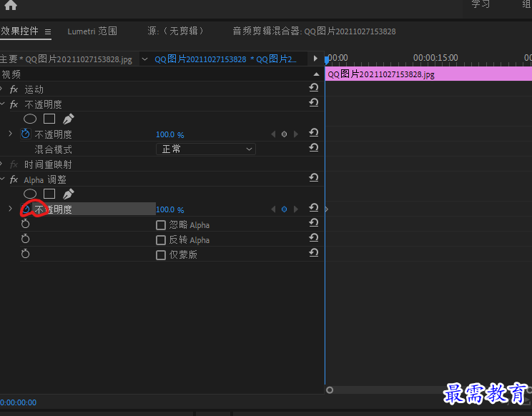This screenshot has width=532, height=416.
Task: Collapse the top 不透明度 effect group
Action: [2, 104]
